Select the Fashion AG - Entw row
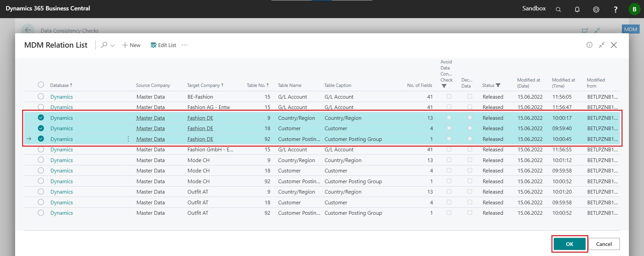This screenshot has width=644, height=256. [x=41, y=107]
